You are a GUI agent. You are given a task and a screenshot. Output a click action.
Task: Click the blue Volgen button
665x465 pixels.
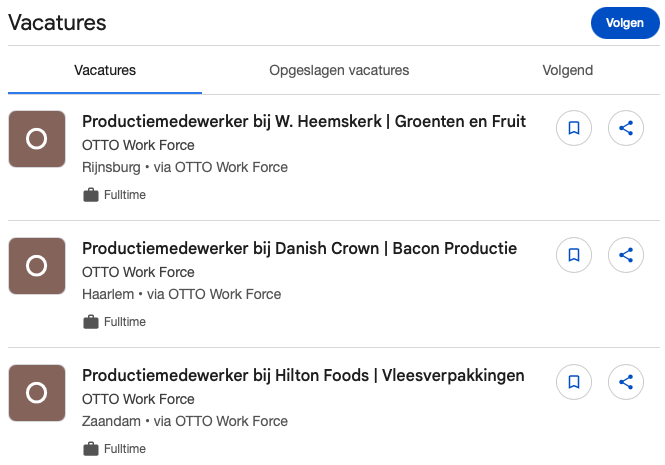[625, 23]
